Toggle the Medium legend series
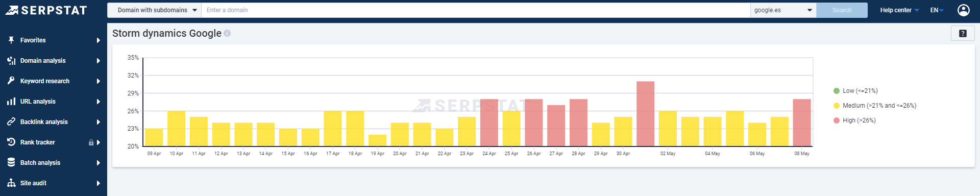980x196 pixels. [875, 106]
